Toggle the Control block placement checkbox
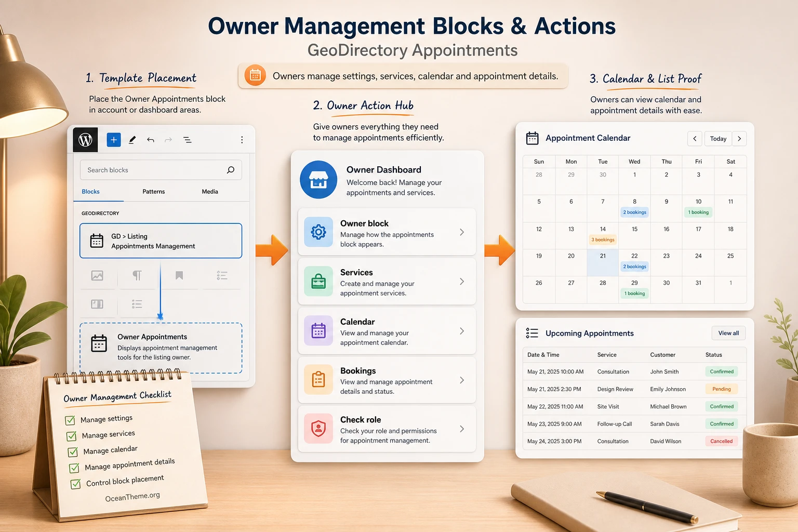The image size is (798, 532). click(x=76, y=484)
